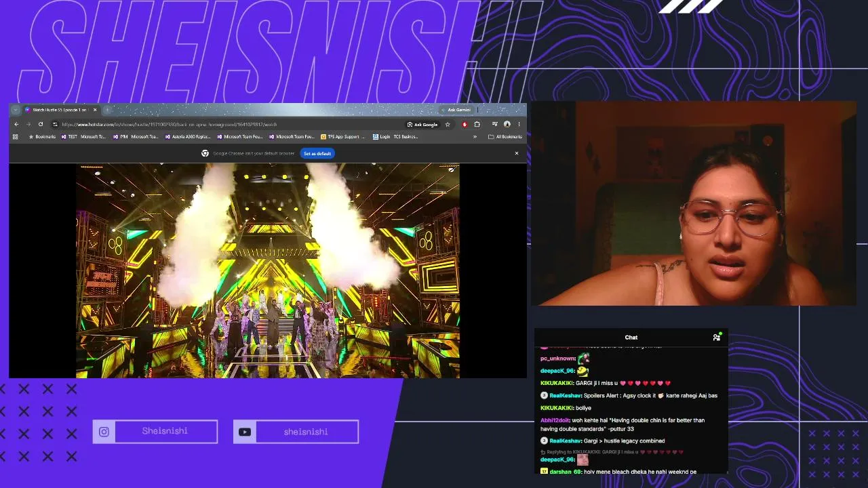
Task: Click the emote in pc_unknown's message
Action: click(x=583, y=358)
